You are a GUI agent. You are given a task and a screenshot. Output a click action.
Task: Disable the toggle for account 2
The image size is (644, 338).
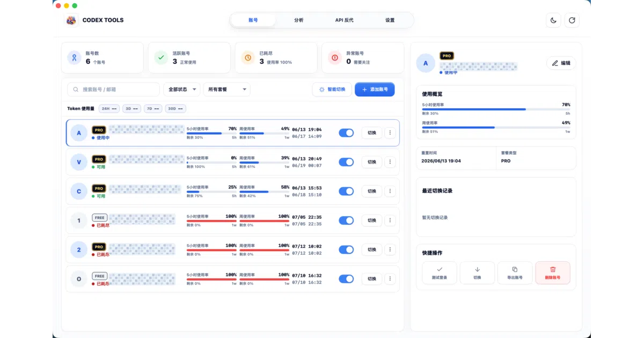346,249
